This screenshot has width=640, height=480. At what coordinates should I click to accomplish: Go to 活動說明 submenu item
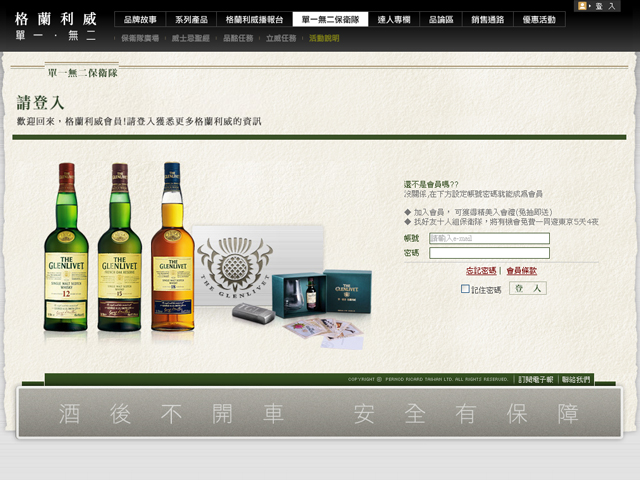(x=324, y=38)
